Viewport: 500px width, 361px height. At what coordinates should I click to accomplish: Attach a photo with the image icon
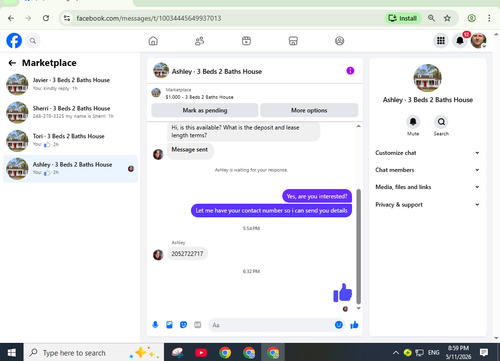[x=169, y=325]
